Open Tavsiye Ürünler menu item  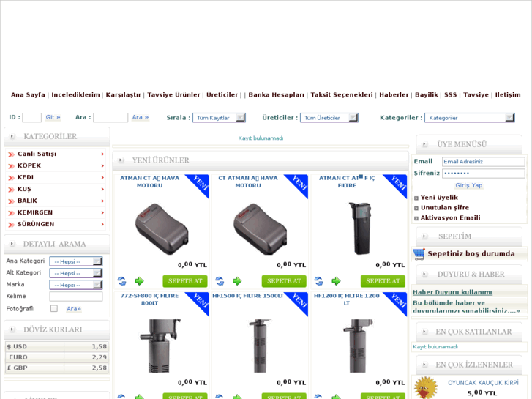pyautogui.click(x=173, y=94)
